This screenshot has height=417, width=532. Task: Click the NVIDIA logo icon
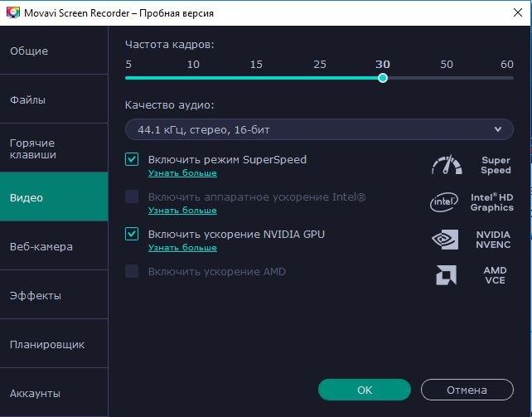pyautogui.click(x=445, y=240)
